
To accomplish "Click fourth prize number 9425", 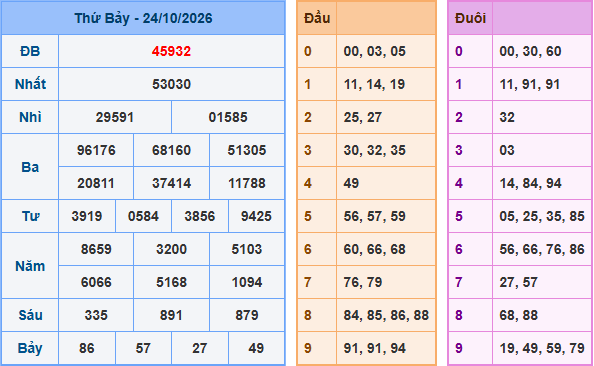I will 256,216.
